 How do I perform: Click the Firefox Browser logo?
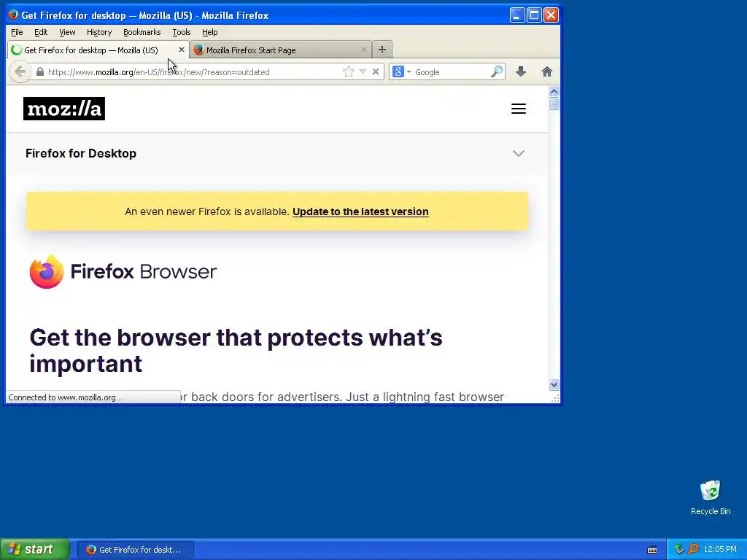pyautogui.click(x=123, y=271)
